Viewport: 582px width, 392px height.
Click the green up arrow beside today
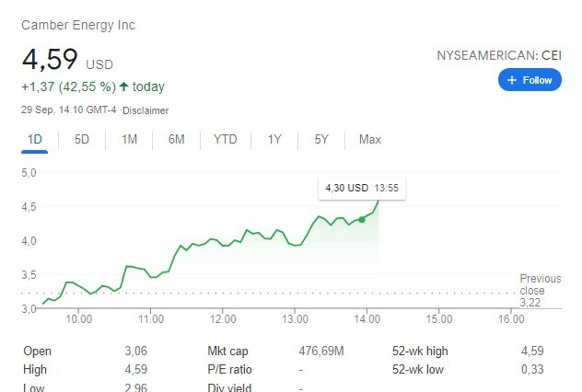pyautogui.click(x=122, y=87)
